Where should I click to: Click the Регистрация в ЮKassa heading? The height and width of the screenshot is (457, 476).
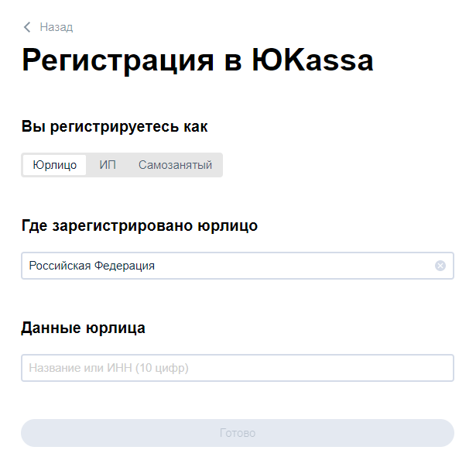pyautogui.click(x=197, y=60)
